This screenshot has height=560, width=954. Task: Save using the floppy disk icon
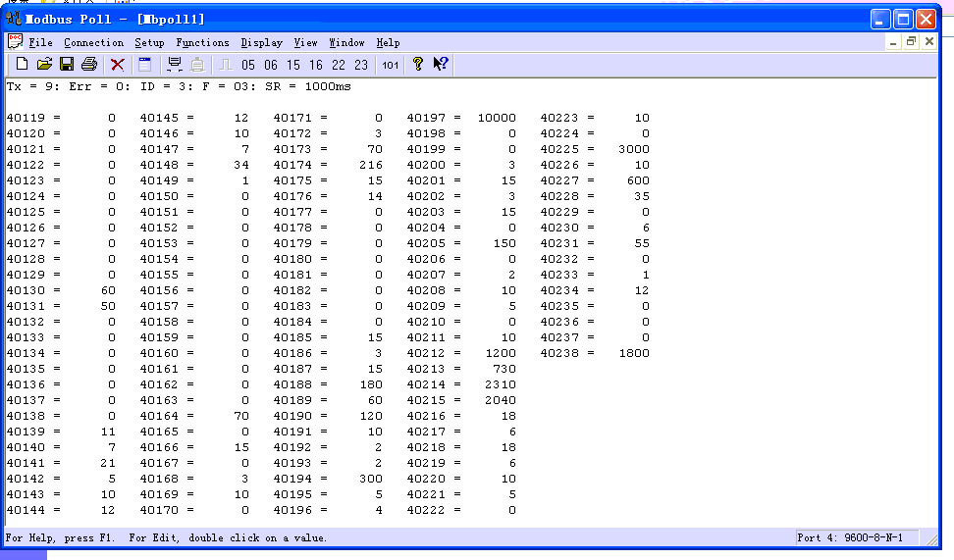click(x=67, y=65)
